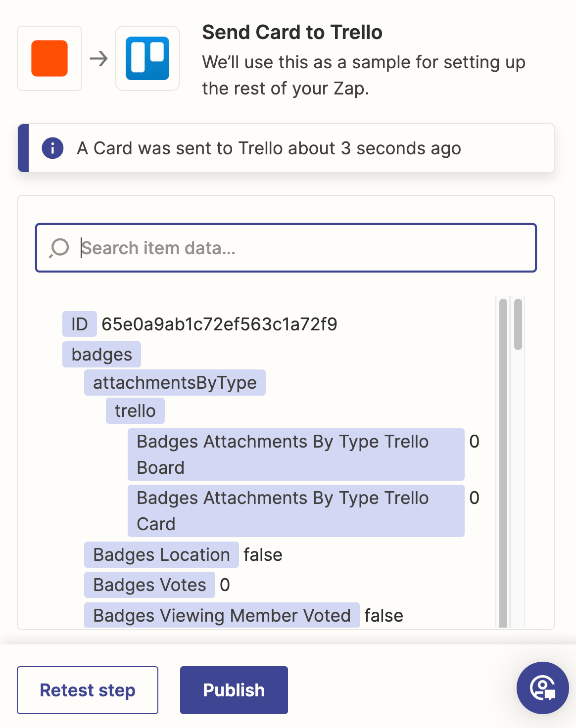576x728 pixels.
Task: Select Badges Attachments By Type Trello Board
Action: click(x=295, y=455)
